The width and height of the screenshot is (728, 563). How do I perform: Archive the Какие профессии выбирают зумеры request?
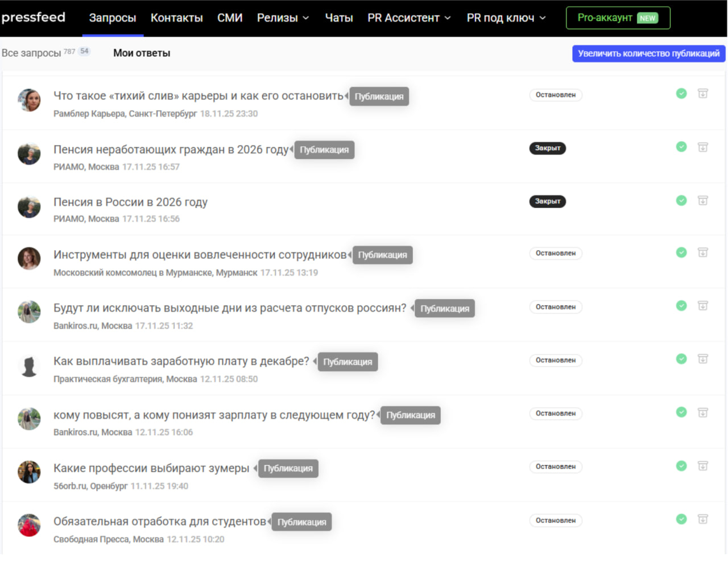(x=703, y=466)
